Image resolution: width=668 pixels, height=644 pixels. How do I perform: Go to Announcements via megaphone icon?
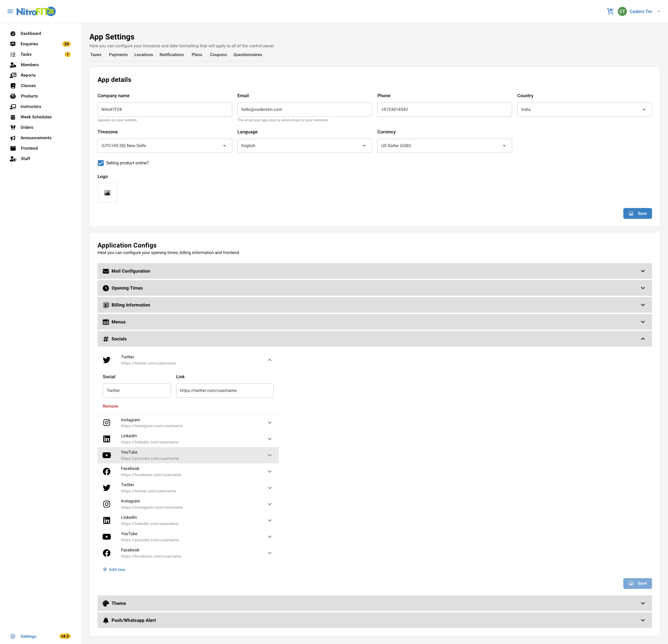(x=13, y=138)
